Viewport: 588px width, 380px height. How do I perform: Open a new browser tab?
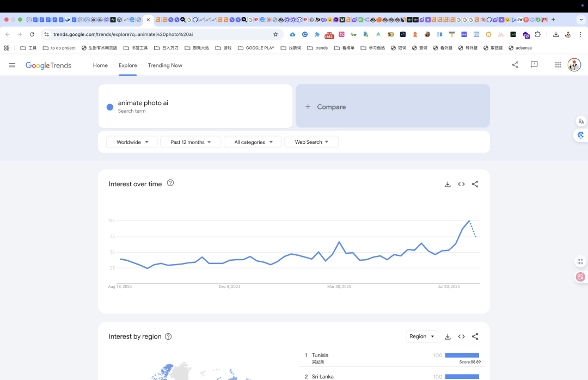click(553, 20)
